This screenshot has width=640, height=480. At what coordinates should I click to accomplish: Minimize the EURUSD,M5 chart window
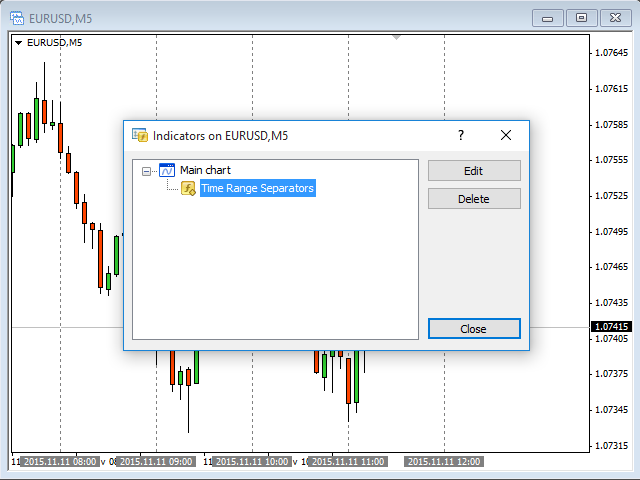[x=547, y=17]
